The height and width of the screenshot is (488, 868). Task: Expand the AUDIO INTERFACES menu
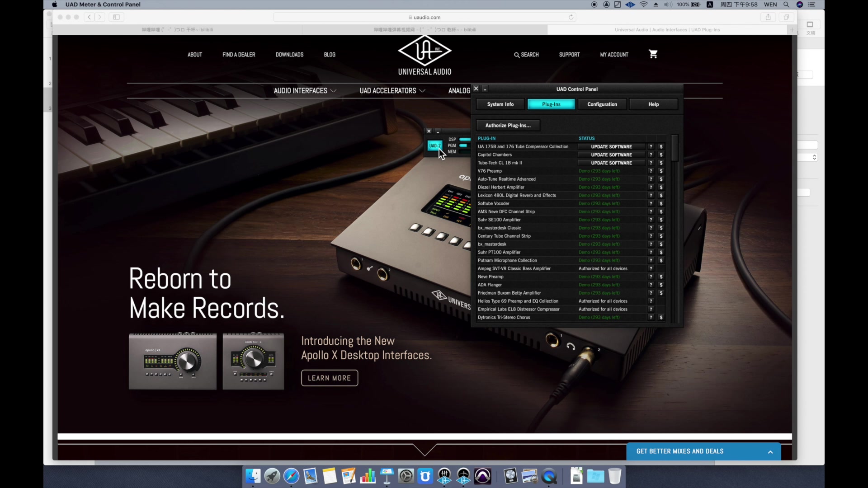(x=305, y=91)
